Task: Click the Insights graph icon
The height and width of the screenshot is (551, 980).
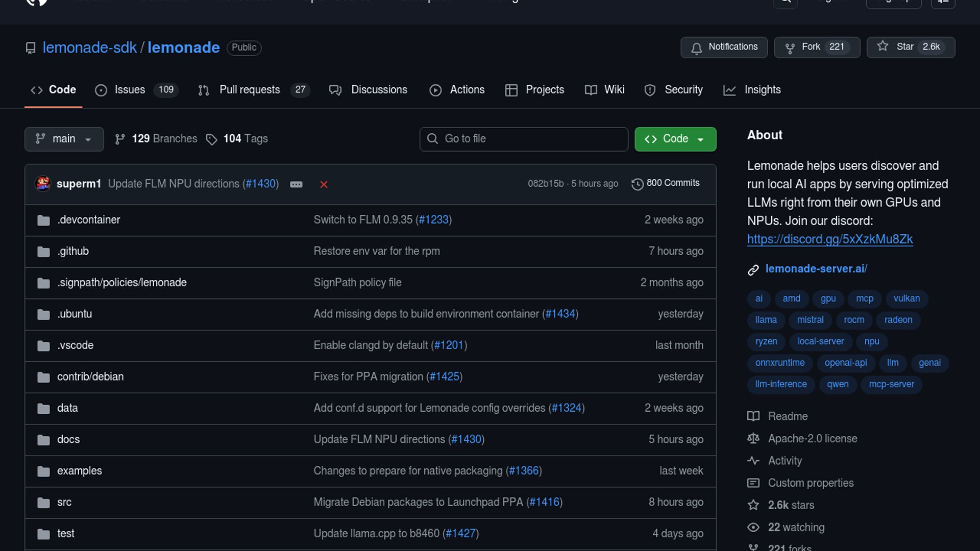Action: (x=729, y=90)
